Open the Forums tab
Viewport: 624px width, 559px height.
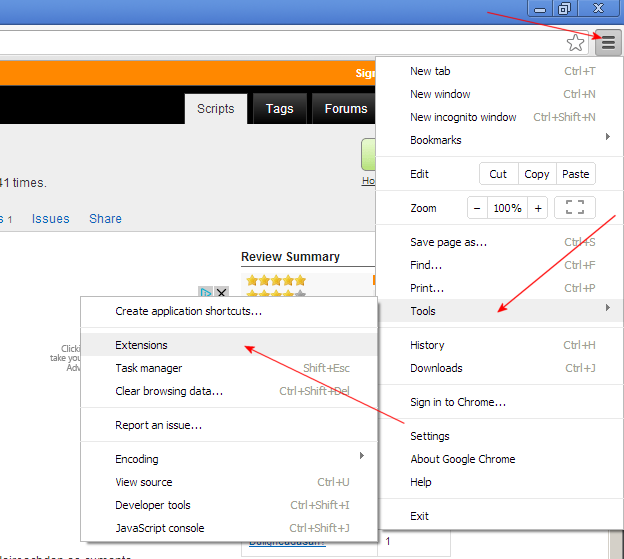click(345, 109)
